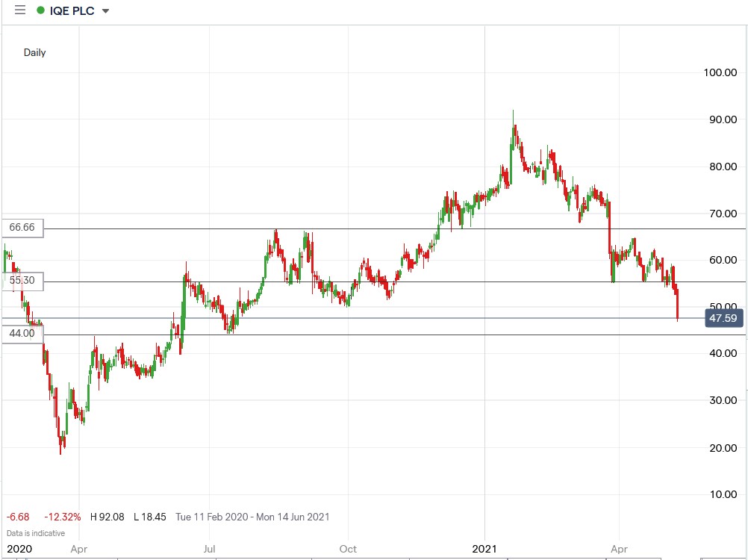Click the date range Tue 11 Feb 2020 - Mon 14 Jun 2021
The width and height of the screenshot is (748, 560).
click(x=252, y=517)
